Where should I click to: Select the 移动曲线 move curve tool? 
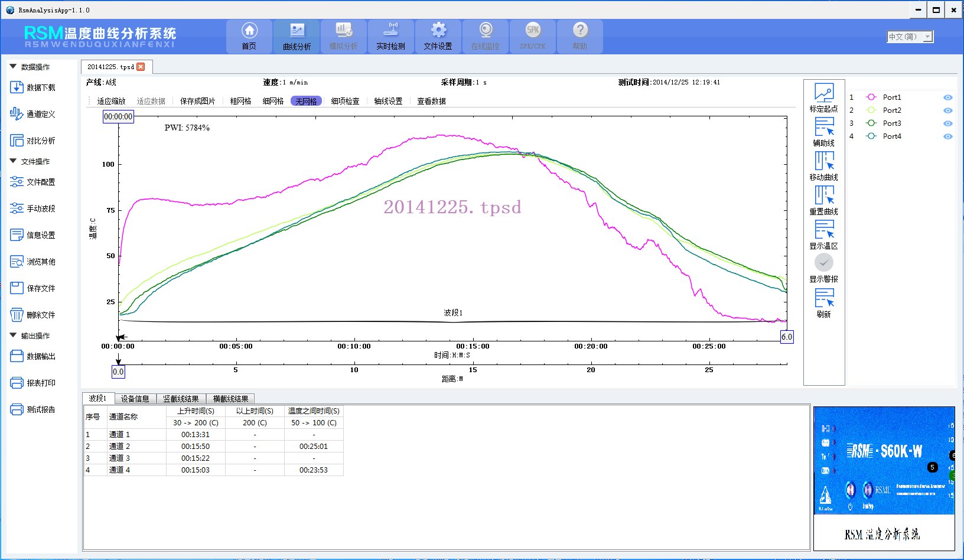tap(823, 161)
